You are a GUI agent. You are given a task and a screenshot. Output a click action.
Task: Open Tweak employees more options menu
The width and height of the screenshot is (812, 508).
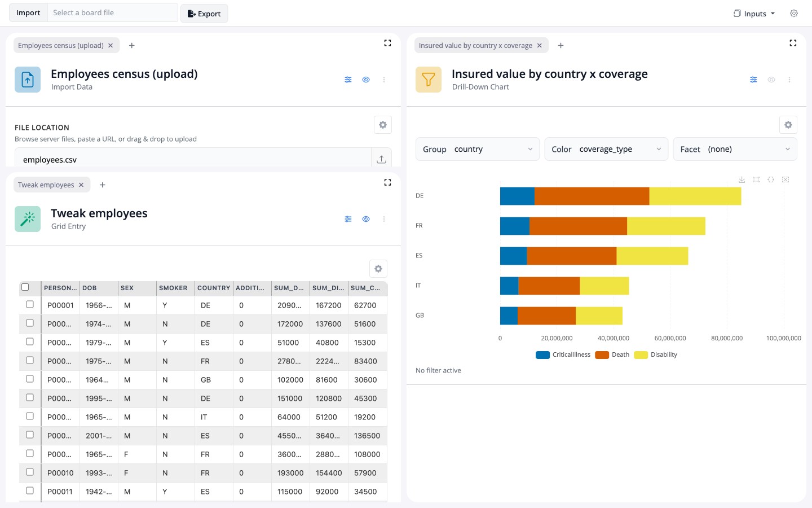(x=384, y=219)
